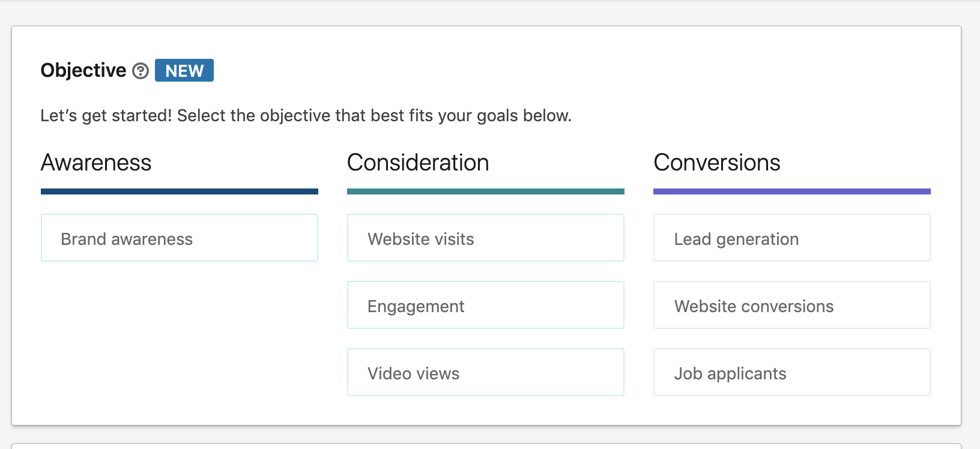The image size is (980, 449).
Task: Click the teal bar under Consideration
Action: click(485, 191)
